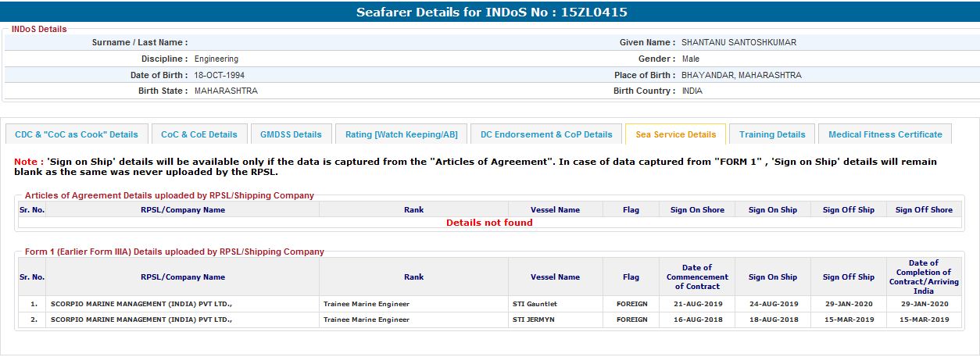
Task: Click the Place of Birth value BHAYANDAR, MAHARASHTRA
Action: pyautogui.click(x=741, y=75)
